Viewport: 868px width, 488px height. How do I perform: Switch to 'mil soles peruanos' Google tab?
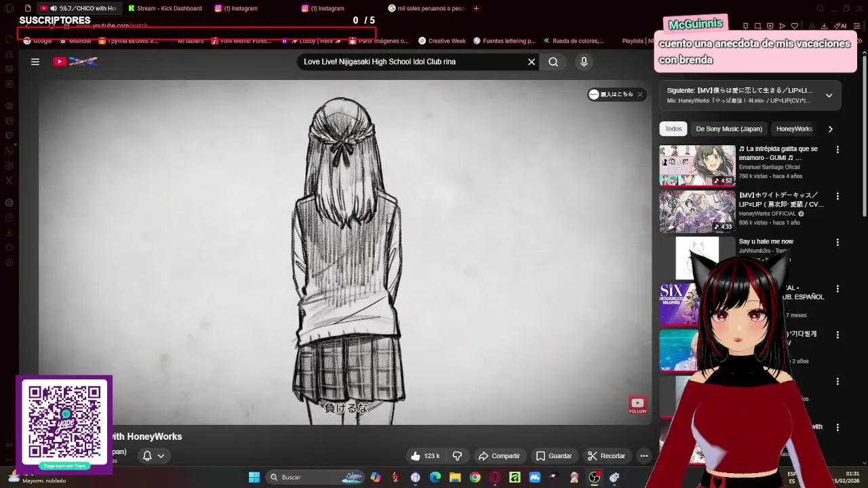[x=427, y=8]
